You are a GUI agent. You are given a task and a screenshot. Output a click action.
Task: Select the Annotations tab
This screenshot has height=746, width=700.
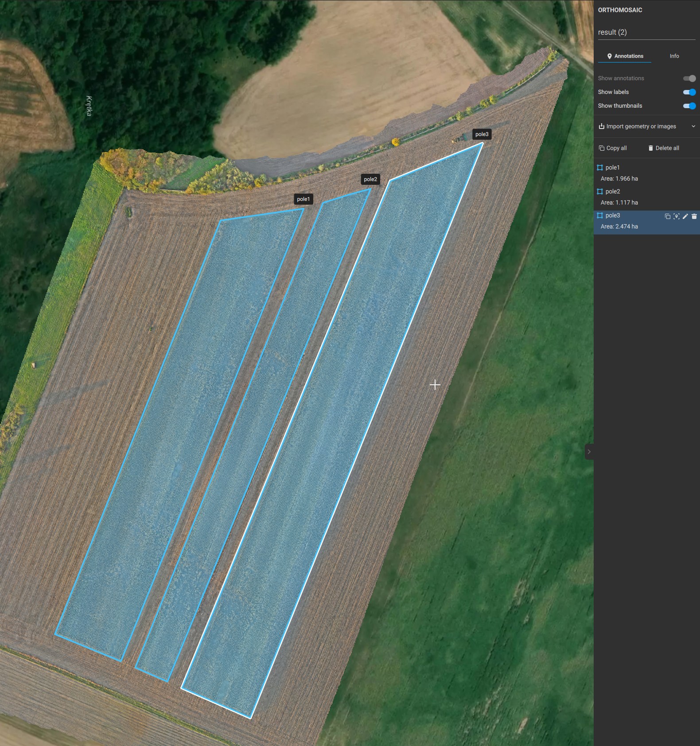(x=625, y=56)
